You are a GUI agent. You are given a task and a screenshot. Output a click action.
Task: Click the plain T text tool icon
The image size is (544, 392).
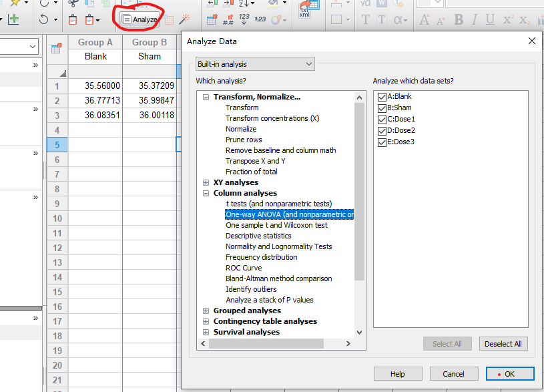[365, 20]
